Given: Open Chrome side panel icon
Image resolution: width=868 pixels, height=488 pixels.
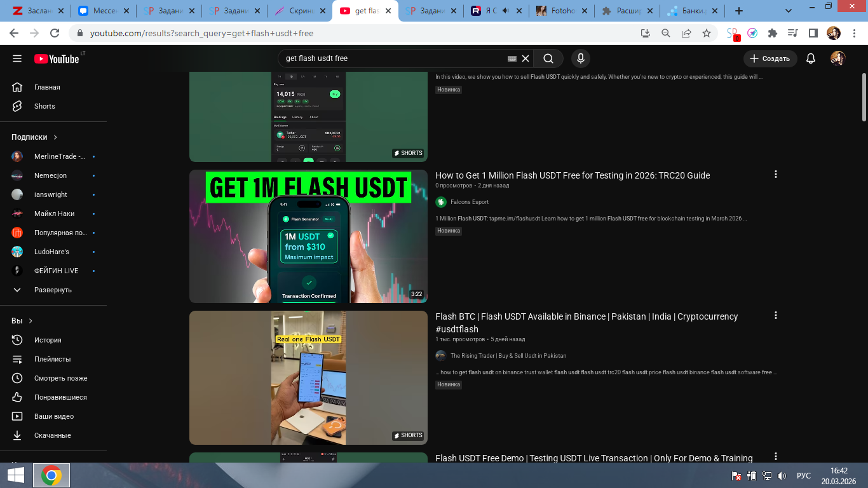Looking at the screenshot, I should coord(813,33).
